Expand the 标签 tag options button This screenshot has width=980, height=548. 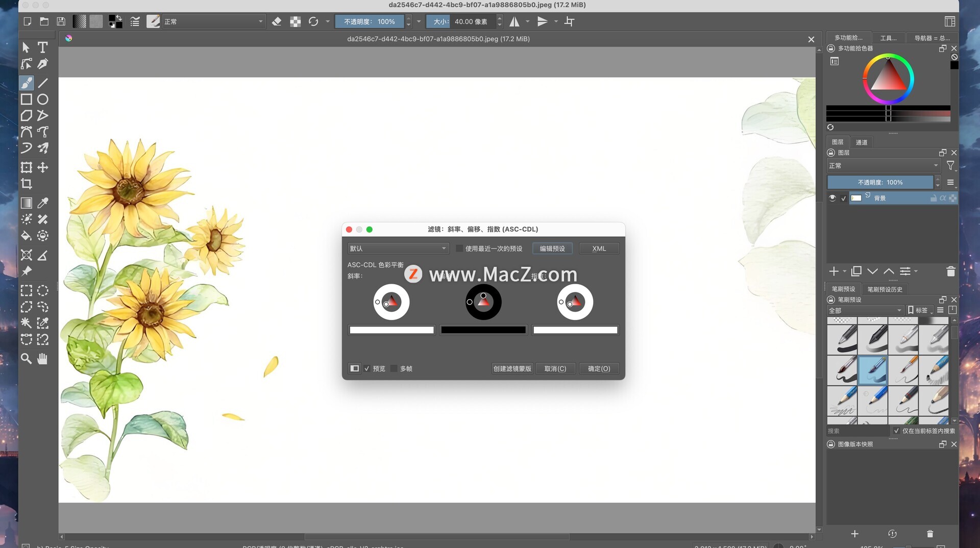click(920, 310)
